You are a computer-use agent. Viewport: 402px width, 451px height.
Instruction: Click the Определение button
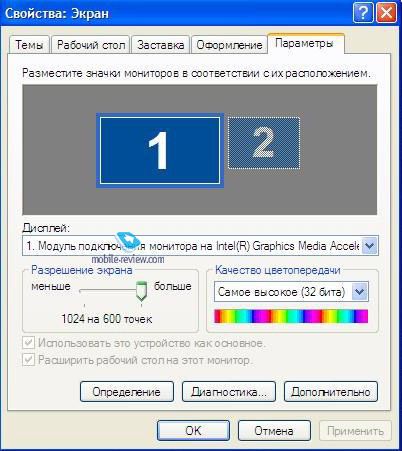(127, 392)
